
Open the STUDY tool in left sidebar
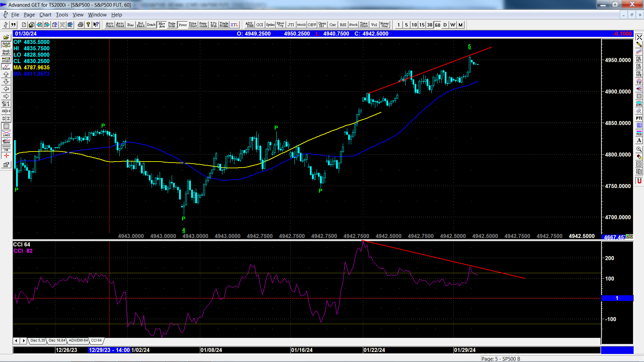pyautogui.click(x=6, y=59)
